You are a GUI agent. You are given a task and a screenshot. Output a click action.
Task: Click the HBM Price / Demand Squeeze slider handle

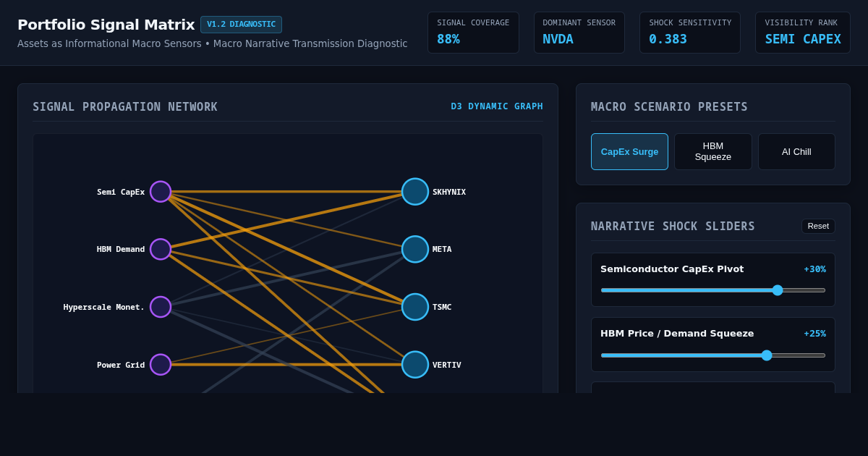coord(767,355)
